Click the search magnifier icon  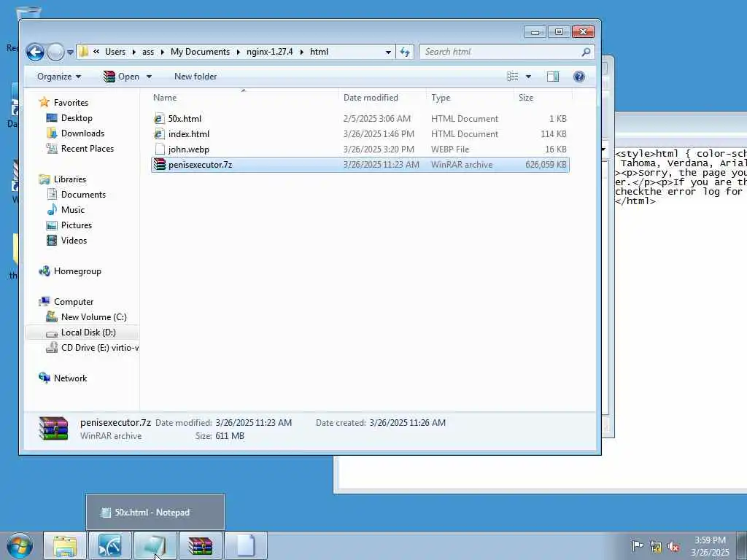[586, 52]
